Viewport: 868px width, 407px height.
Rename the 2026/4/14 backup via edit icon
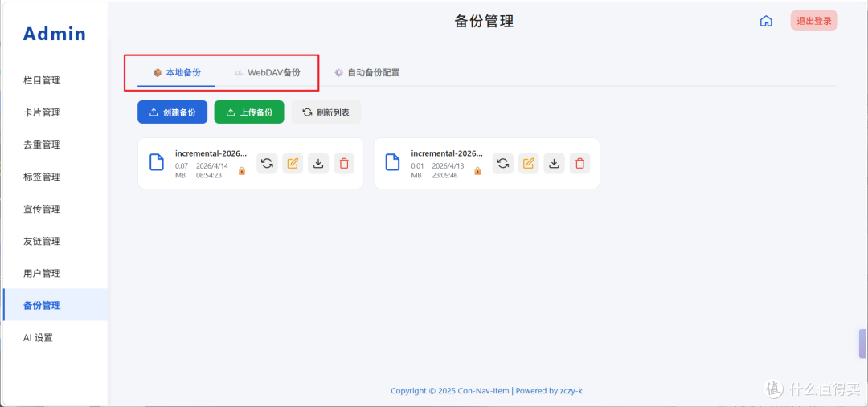coord(293,163)
